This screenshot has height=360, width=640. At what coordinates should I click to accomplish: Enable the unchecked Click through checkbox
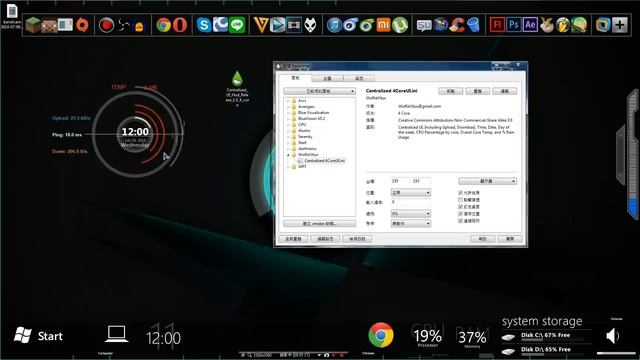tap(460, 200)
